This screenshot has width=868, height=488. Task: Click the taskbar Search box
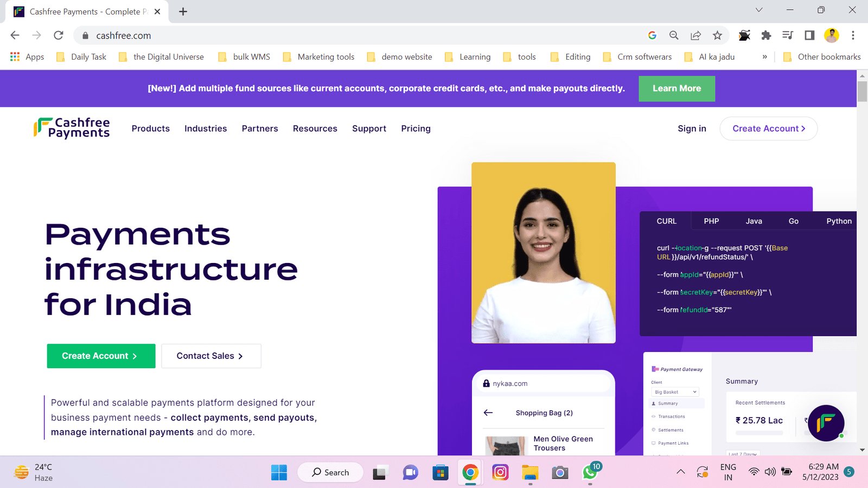pyautogui.click(x=330, y=472)
